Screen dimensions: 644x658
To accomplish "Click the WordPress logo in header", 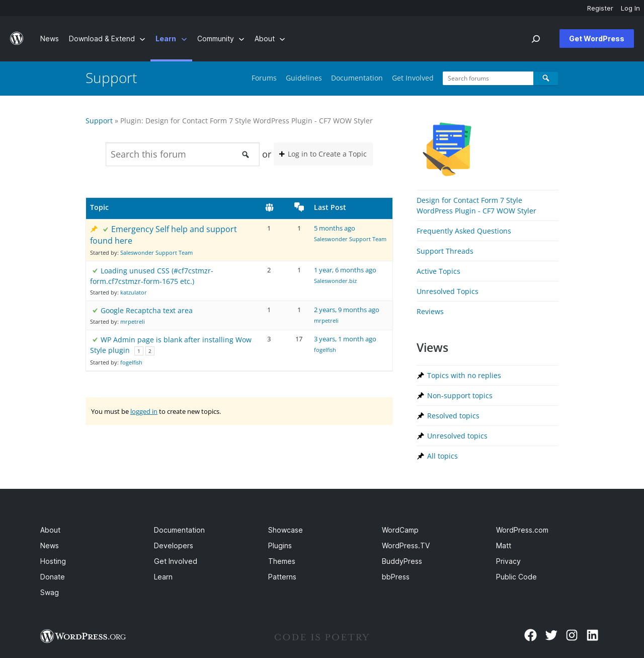I will 17,39.
